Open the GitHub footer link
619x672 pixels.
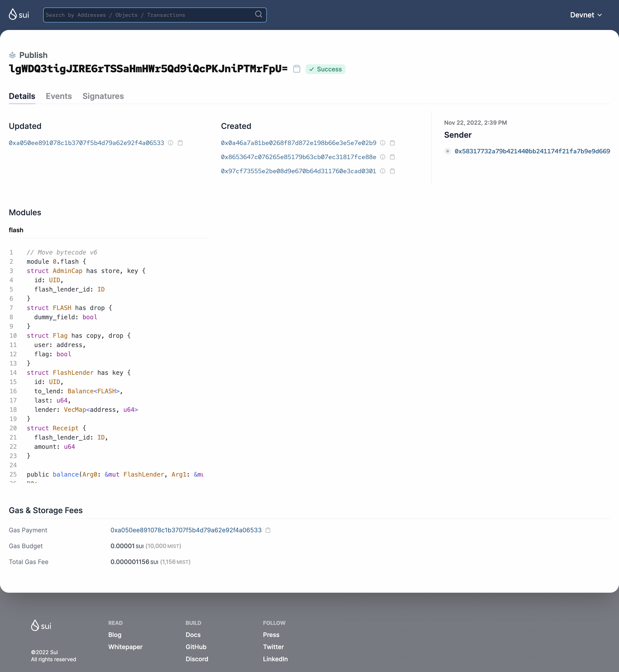click(x=196, y=647)
